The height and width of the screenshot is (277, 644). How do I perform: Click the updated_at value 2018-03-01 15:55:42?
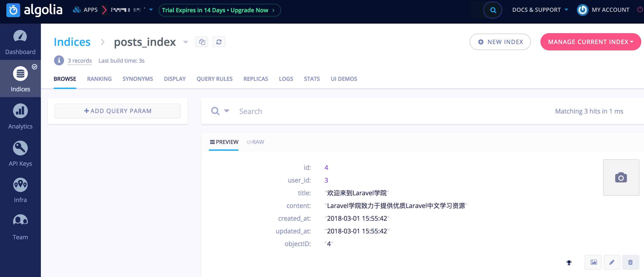coord(357,231)
